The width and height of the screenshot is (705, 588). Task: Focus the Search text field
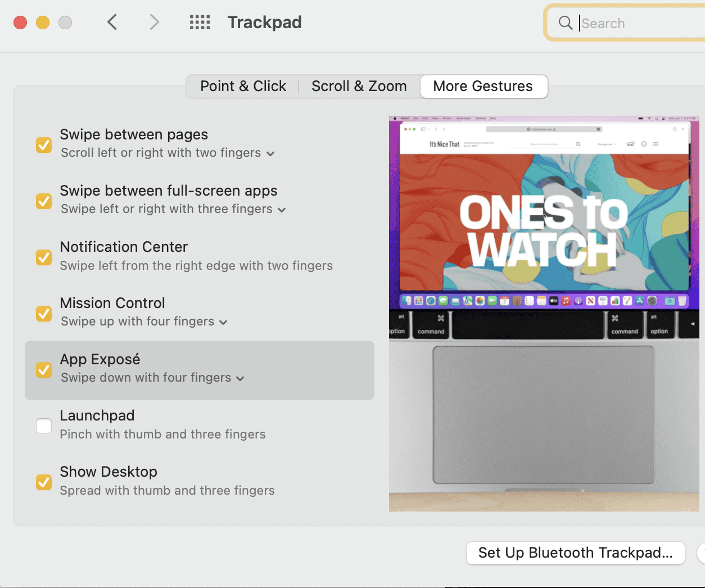[x=635, y=24]
